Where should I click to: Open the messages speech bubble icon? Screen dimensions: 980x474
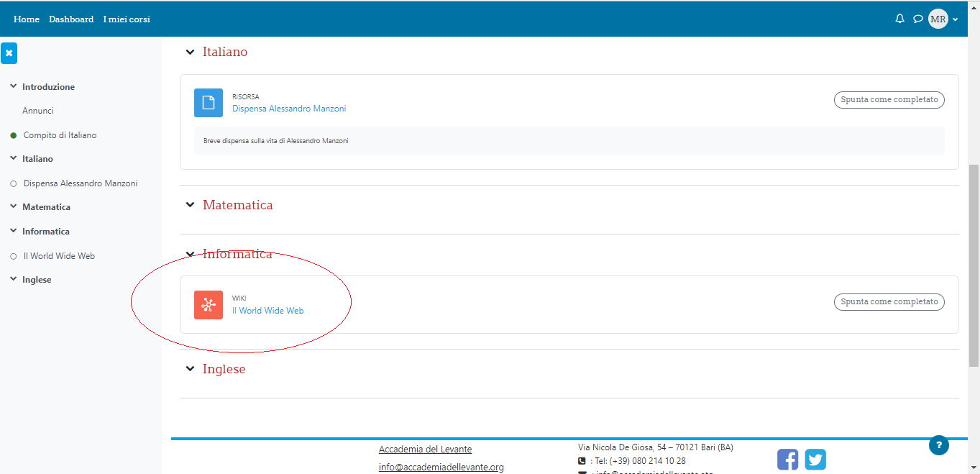[917, 19]
